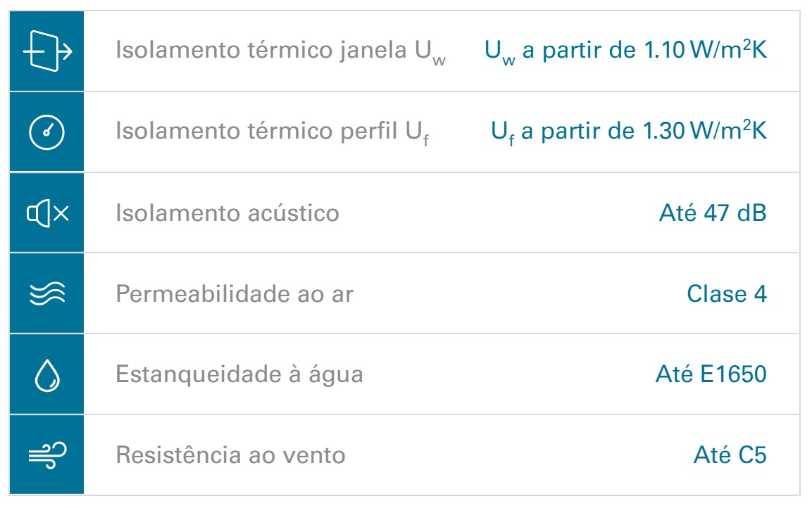The height and width of the screenshot is (508, 812).
Task: Click the 'Clase 4' value
Action: [x=727, y=294]
